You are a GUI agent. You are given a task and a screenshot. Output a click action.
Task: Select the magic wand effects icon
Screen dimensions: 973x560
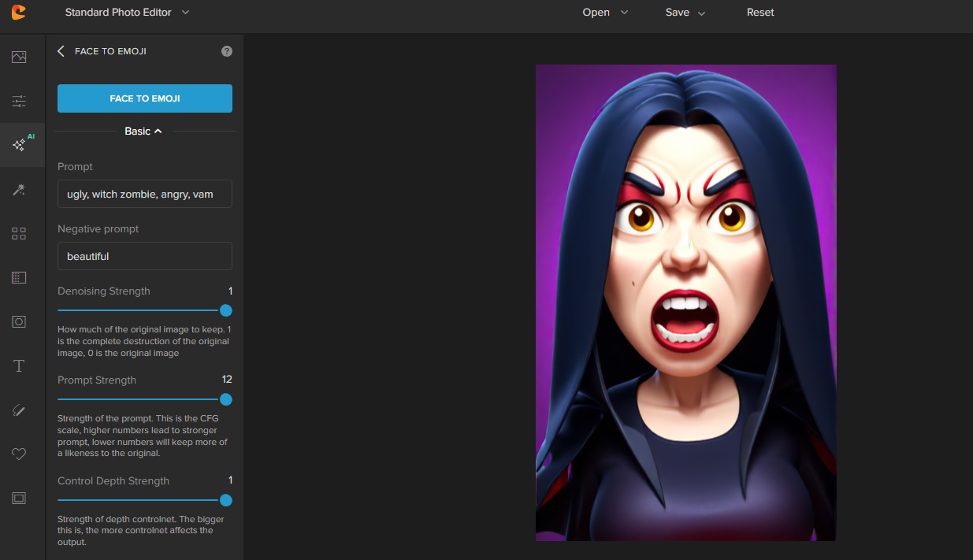19,189
